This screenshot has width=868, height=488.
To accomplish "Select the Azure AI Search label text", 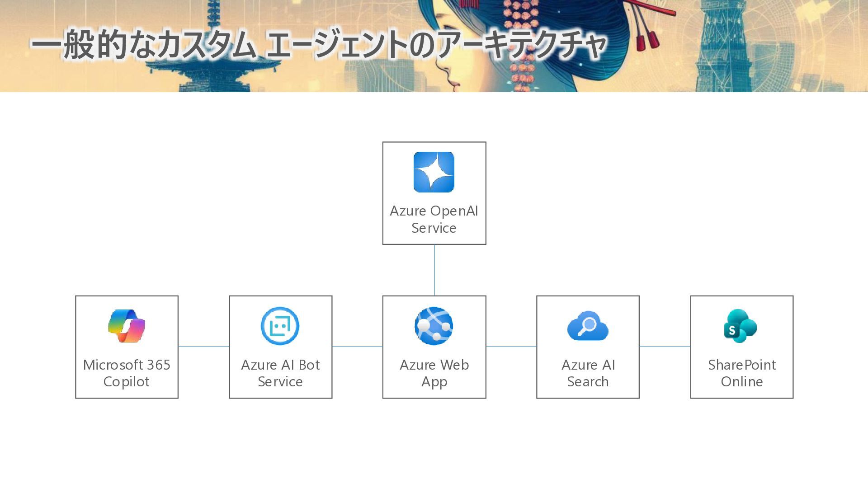I will pos(588,373).
